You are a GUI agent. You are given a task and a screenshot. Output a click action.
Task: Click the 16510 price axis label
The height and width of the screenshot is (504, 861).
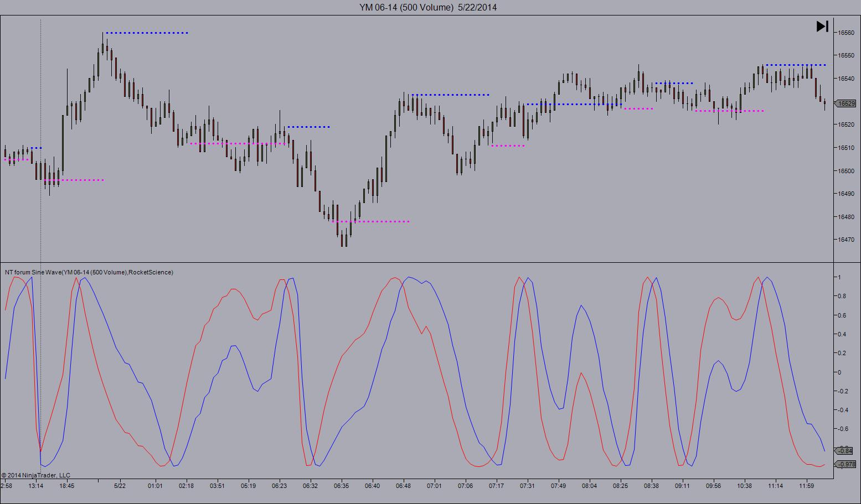click(845, 148)
